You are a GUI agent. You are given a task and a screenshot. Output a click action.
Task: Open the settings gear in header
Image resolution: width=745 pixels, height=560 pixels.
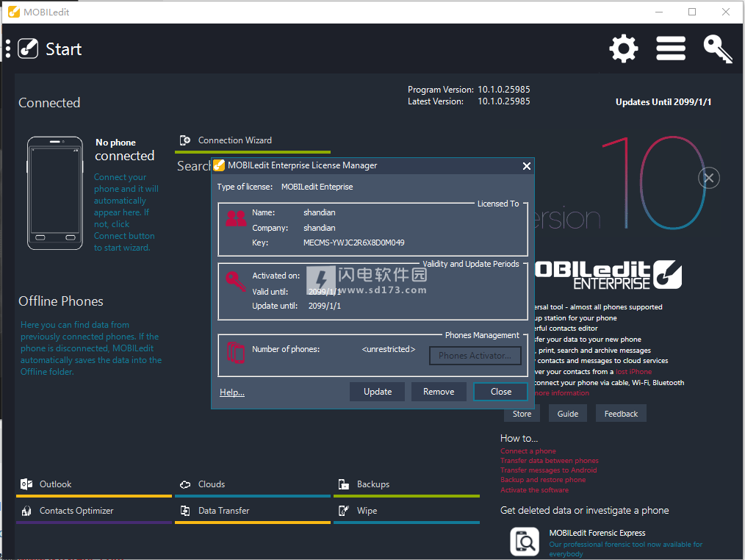(623, 49)
